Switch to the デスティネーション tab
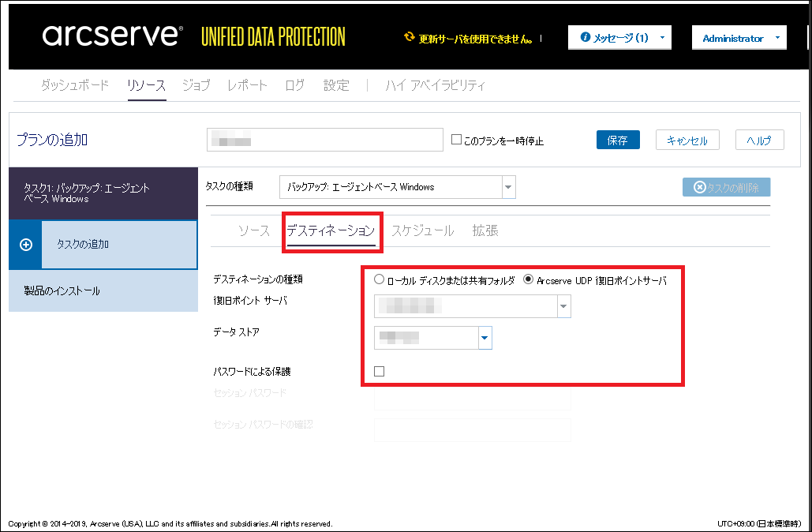 tap(331, 230)
